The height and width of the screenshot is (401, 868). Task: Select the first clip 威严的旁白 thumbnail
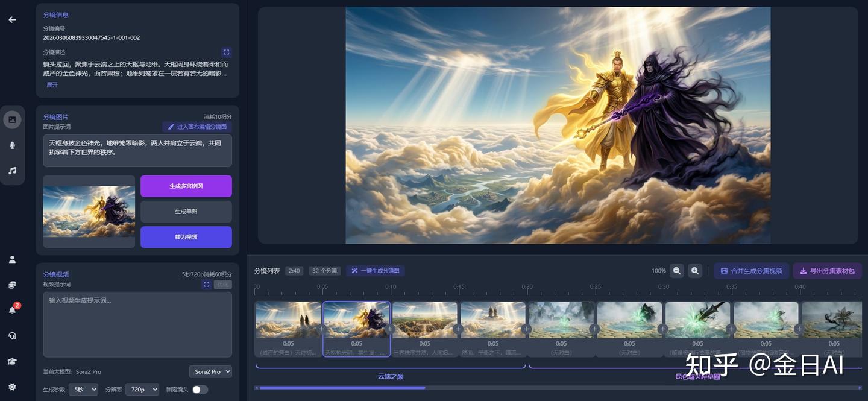(x=288, y=320)
